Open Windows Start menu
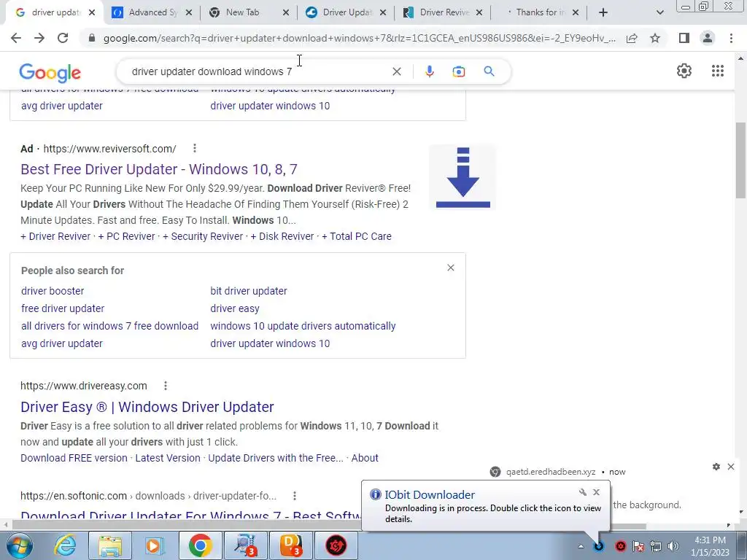The height and width of the screenshot is (560, 747). pyautogui.click(x=19, y=545)
